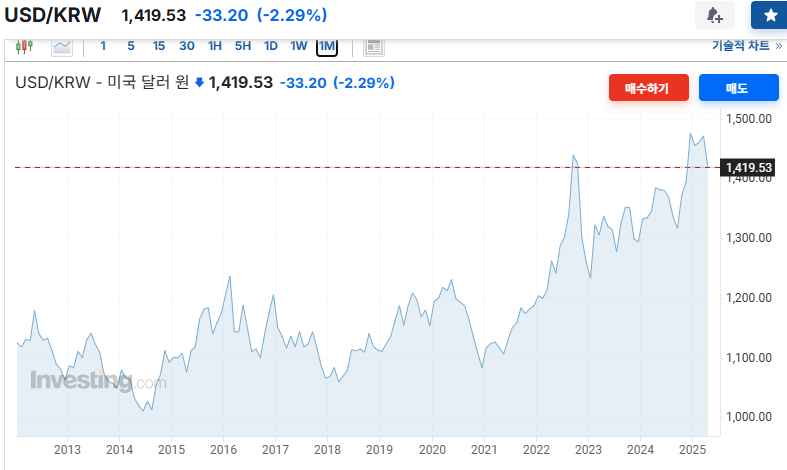This screenshot has height=470, width=787.
Task: Click the 1,100.00 price axis label
Action: coord(749,358)
